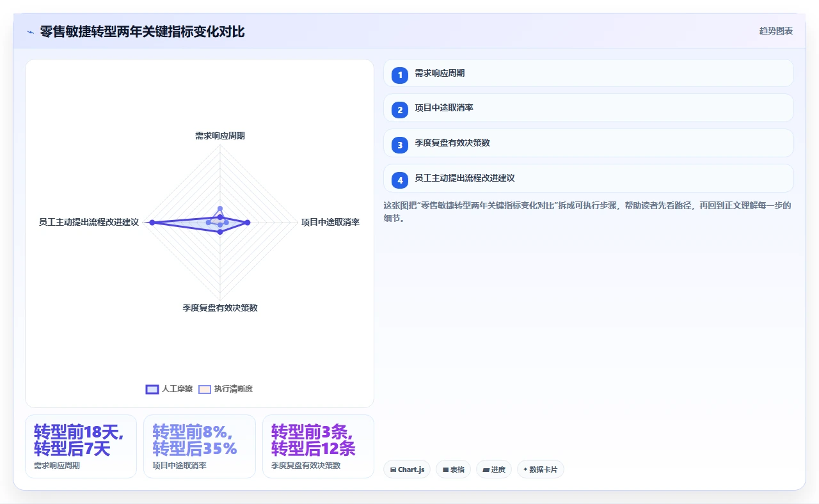Open step row 员工主动提出流程改进建议
The height and width of the screenshot is (504, 819).
tap(588, 178)
